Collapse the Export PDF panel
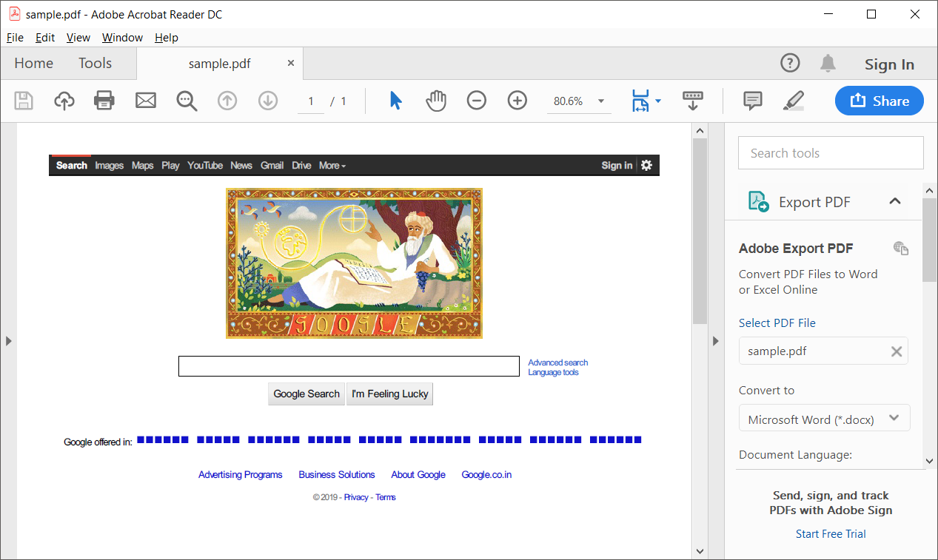This screenshot has height=560, width=938. [x=895, y=201]
